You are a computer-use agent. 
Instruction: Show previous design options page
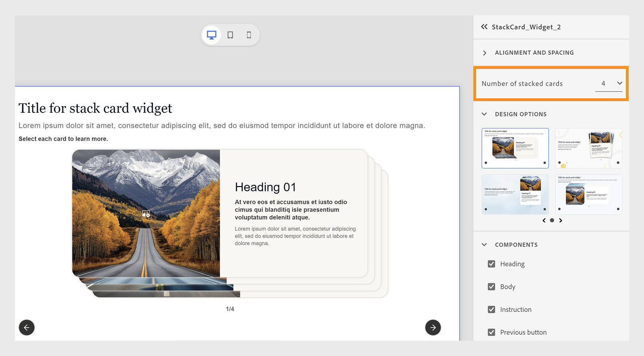click(544, 220)
